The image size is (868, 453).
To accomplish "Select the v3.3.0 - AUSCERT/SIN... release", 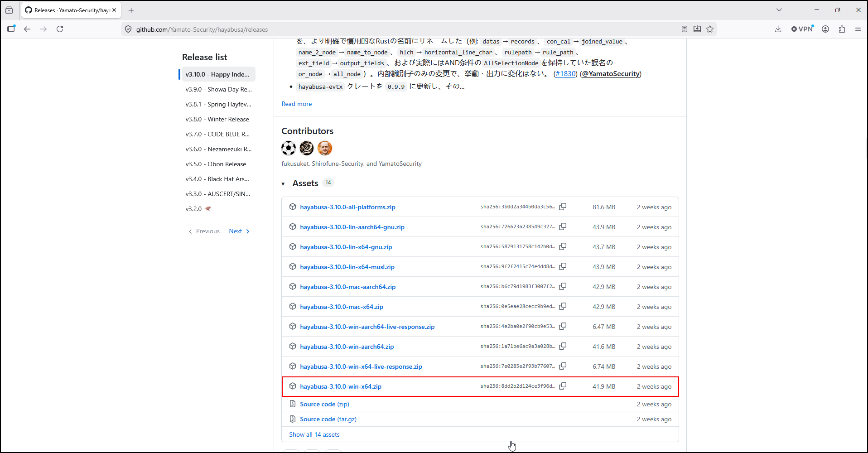I will 218,194.
